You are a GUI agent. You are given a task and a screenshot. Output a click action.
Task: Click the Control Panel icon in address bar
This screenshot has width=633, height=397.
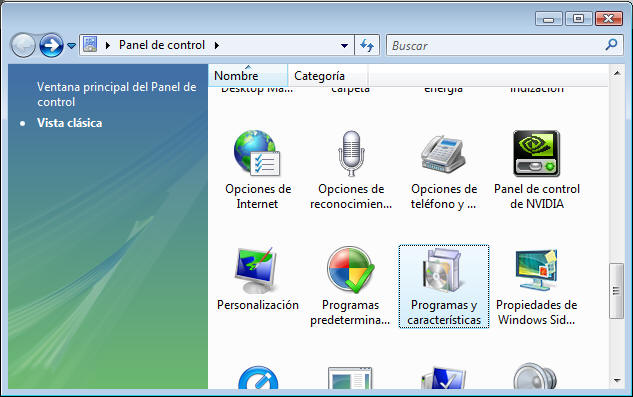90,44
